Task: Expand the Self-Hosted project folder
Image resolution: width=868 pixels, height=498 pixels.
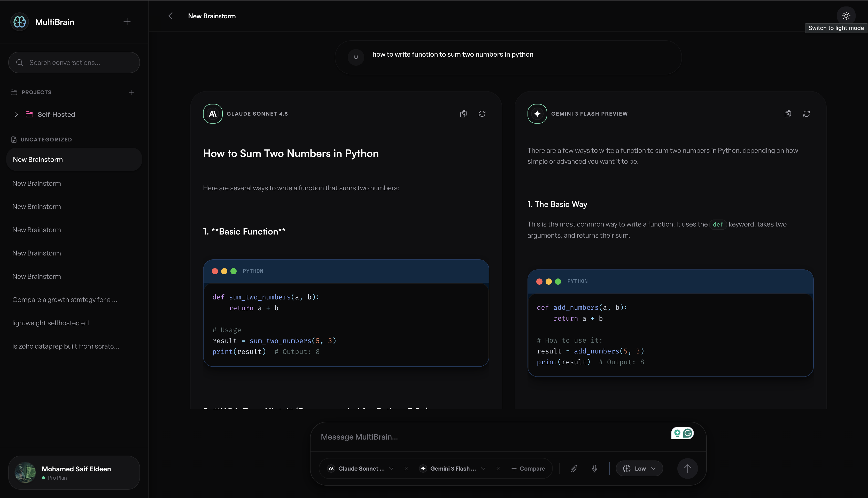Action: (16, 115)
